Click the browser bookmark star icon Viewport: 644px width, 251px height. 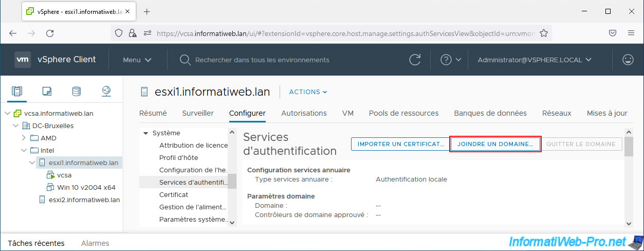pos(544,33)
